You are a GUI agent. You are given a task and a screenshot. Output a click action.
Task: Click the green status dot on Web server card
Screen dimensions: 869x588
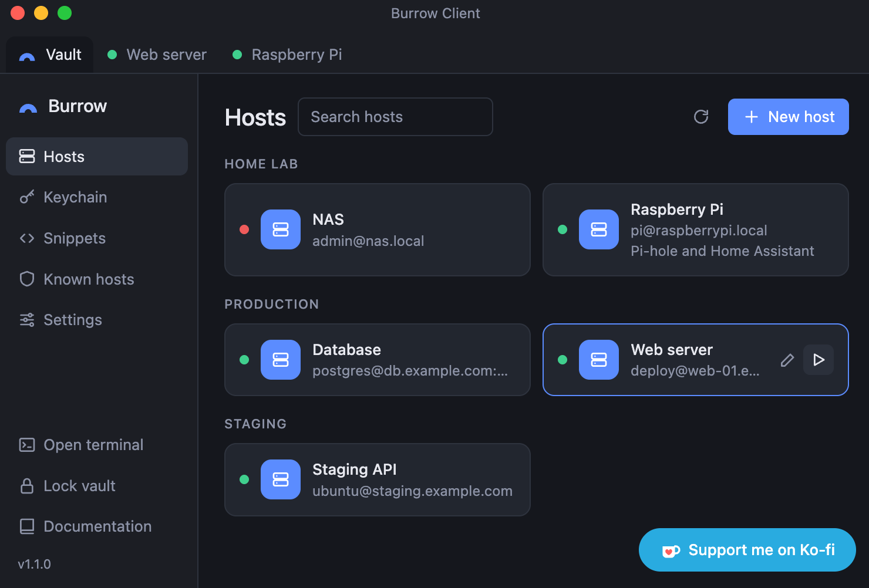coord(563,360)
